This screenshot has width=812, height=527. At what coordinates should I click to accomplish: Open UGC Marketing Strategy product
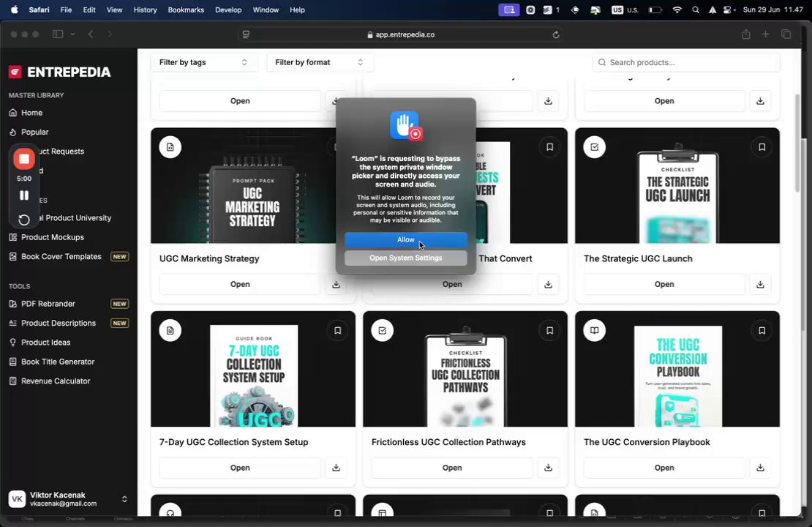click(240, 284)
